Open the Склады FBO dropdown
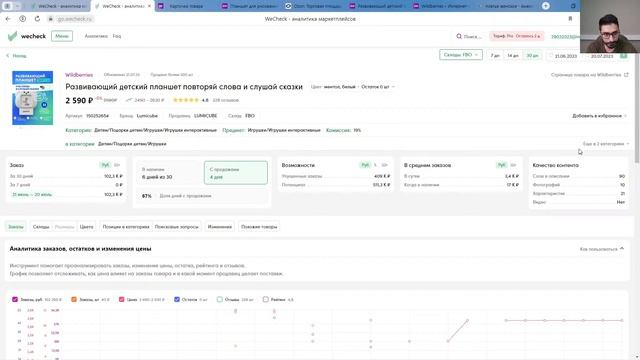The height and width of the screenshot is (360, 640). [x=461, y=55]
